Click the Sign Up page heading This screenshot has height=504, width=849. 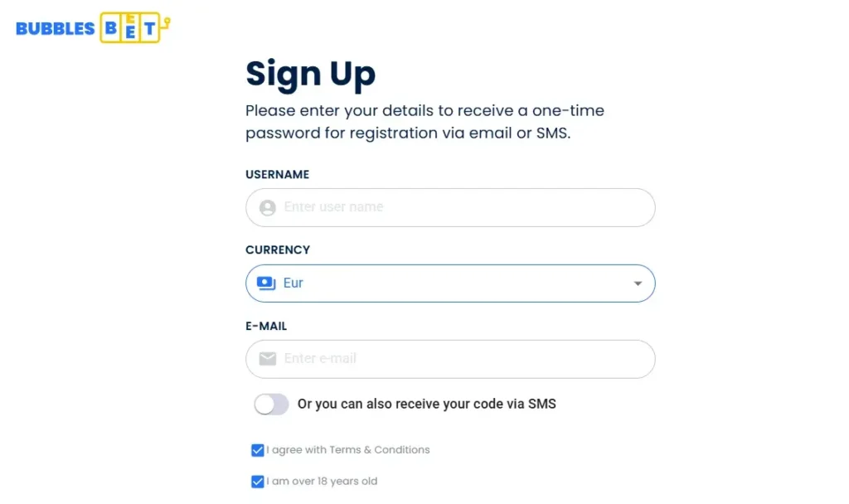coord(311,74)
